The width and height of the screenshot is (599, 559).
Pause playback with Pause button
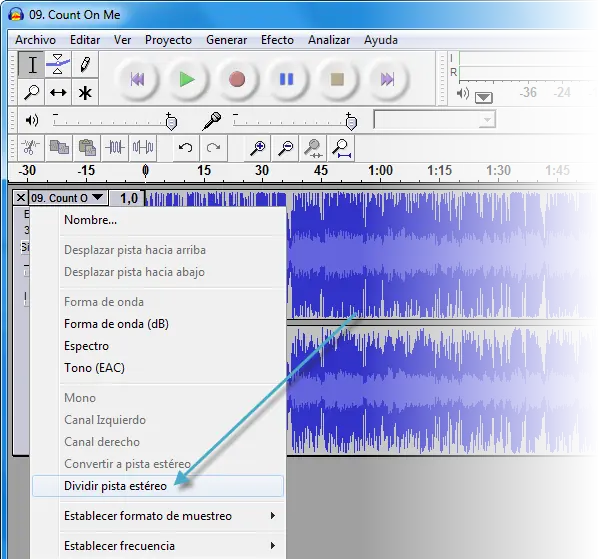(x=287, y=79)
